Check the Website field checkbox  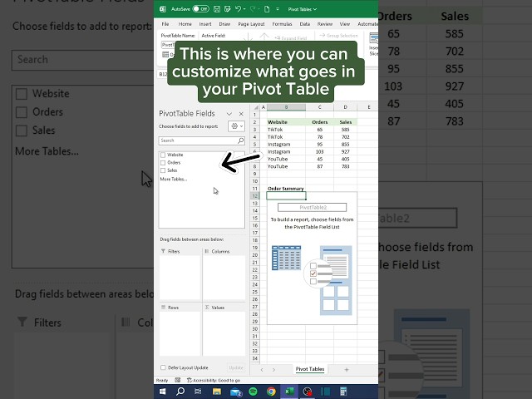tap(163, 155)
